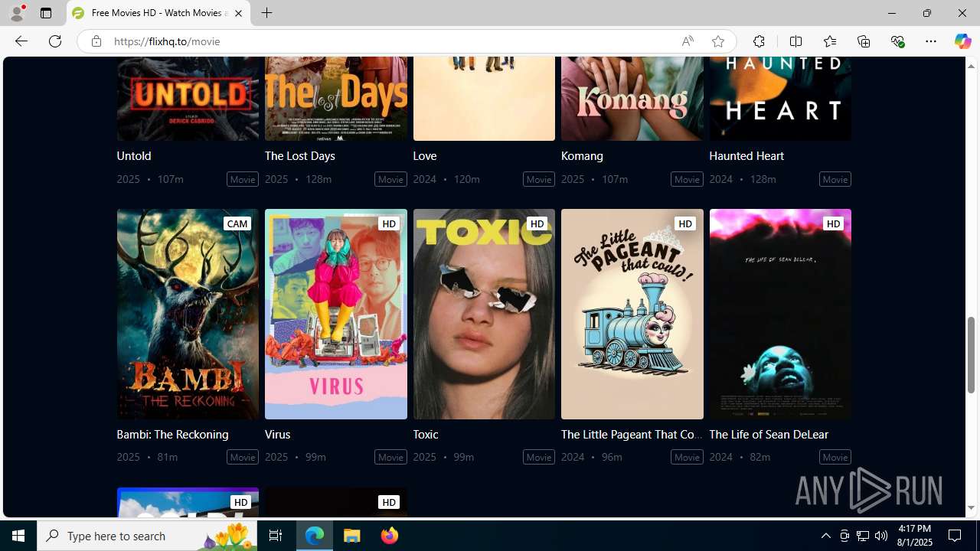The height and width of the screenshot is (551, 980).
Task: Go back to the previous page
Action: 21,41
